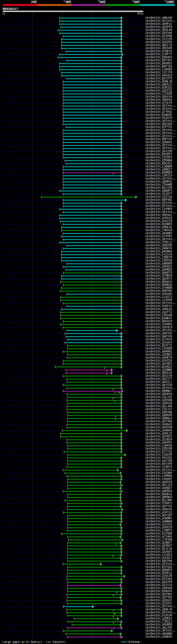Select the label UniRef100_B8BNG5
The height and width of the screenshot is (644, 177).
coord(159,172)
